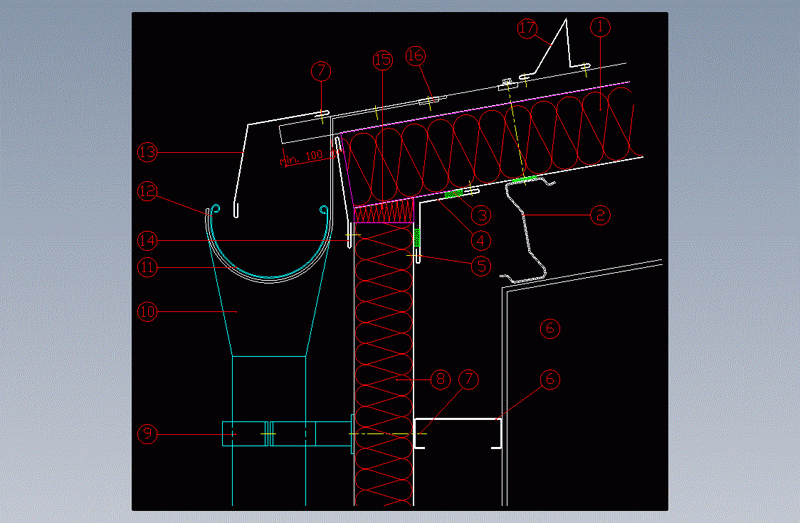Select callout number 2 near the purlin
This screenshot has height=523, width=800.
599,213
